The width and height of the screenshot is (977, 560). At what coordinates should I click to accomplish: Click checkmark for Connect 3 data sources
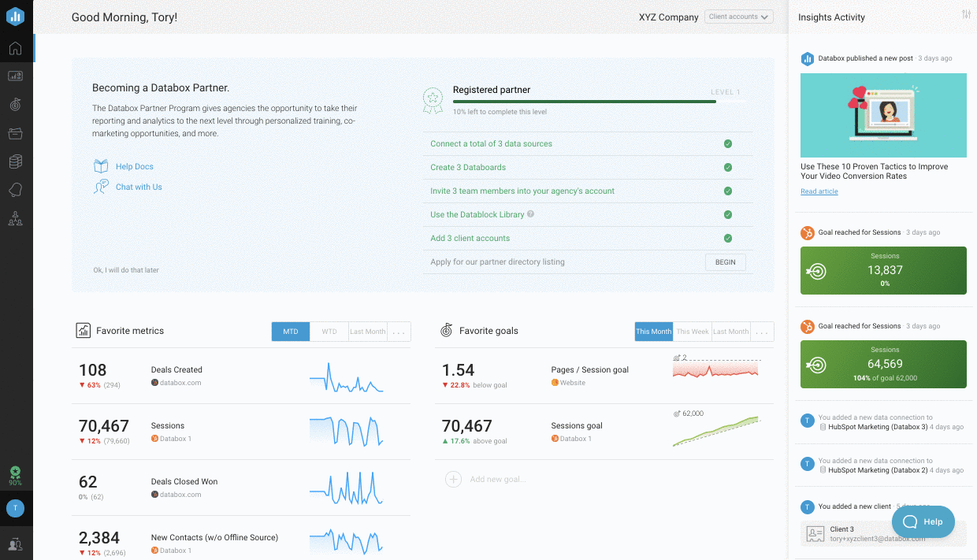point(728,144)
